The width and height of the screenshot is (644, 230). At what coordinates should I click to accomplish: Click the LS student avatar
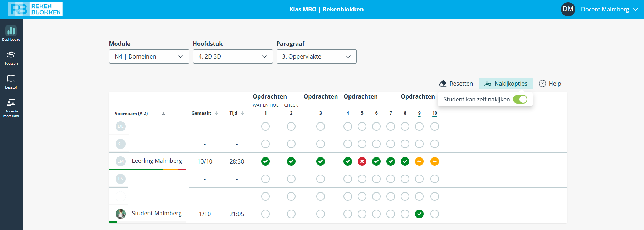coord(121,179)
